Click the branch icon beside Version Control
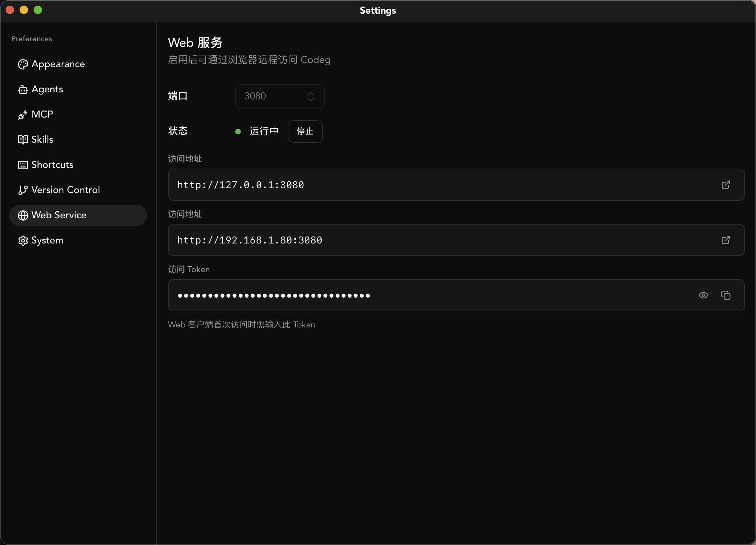The image size is (756, 545). (23, 190)
